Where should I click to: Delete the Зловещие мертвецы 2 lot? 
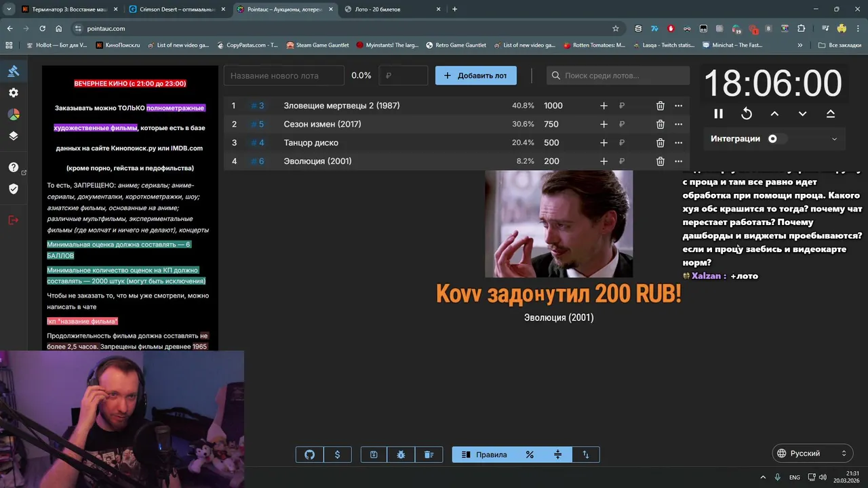[x=660, y=106]
